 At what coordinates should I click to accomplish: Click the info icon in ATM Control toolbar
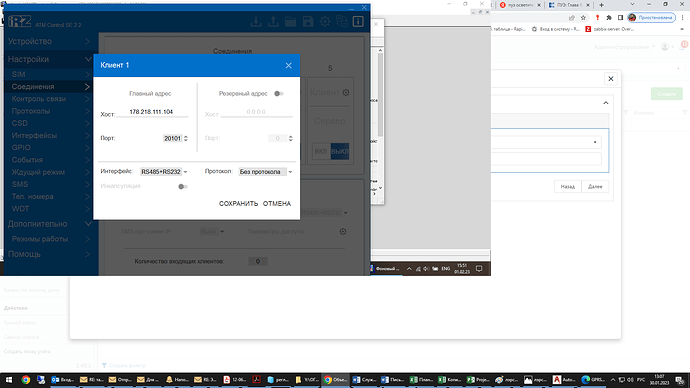pyautogui.click(x=358, y=21)
